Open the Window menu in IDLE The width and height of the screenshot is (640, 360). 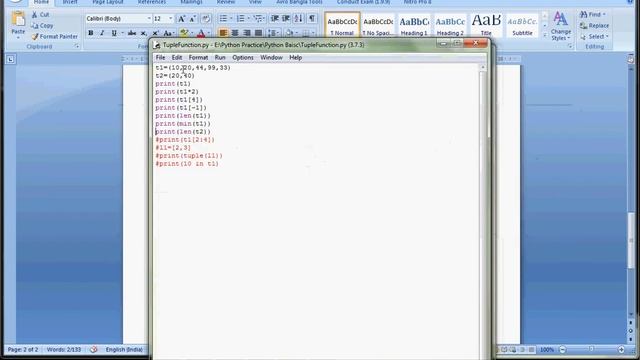[271, 58]
